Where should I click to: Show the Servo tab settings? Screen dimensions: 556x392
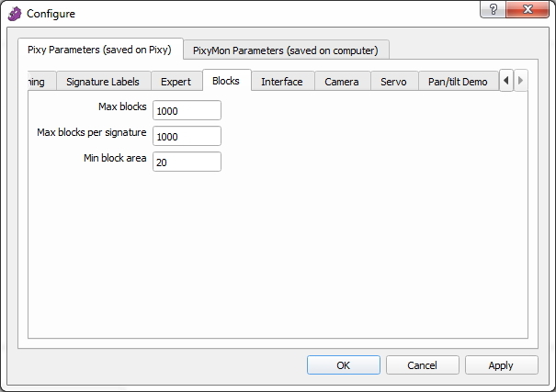[x=393, y=82]
